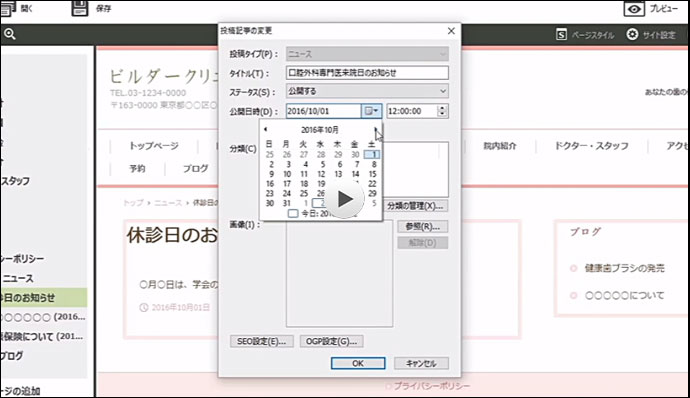Click 健康歯ブラシの発売 blog link
The width and height of the screenshot is (690, 398).
point(624,268)
